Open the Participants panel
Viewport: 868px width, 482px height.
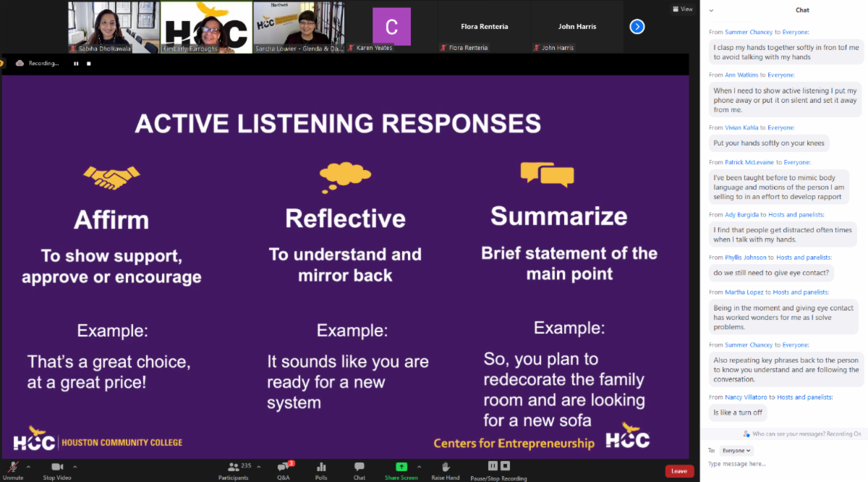[234, 468]
